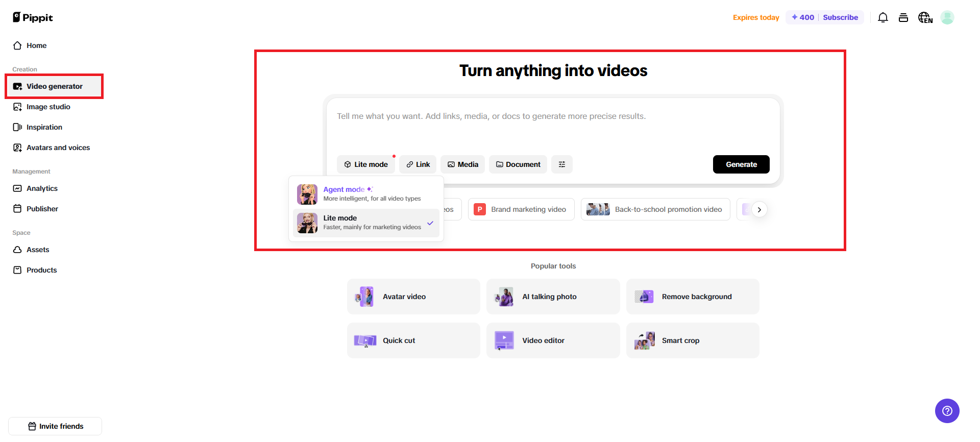980x442 pixels.
Task: Click the Document upload button
Action: click(518, 164)
